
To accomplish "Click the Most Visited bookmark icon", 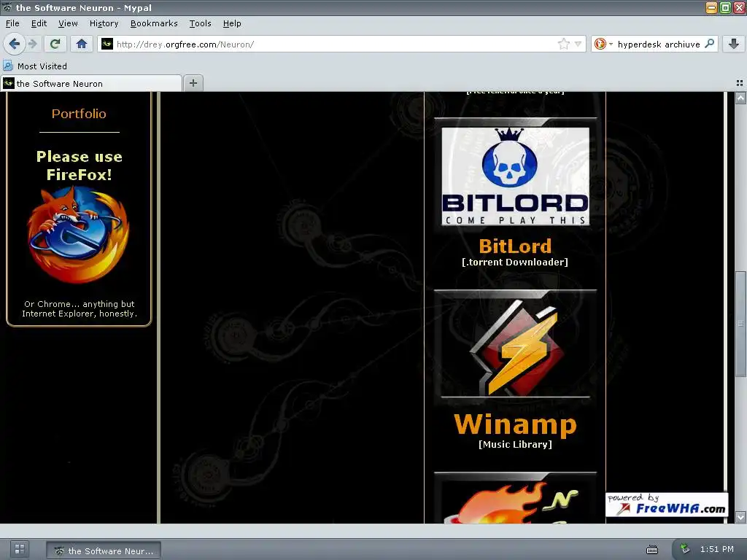I will [8, 66].
